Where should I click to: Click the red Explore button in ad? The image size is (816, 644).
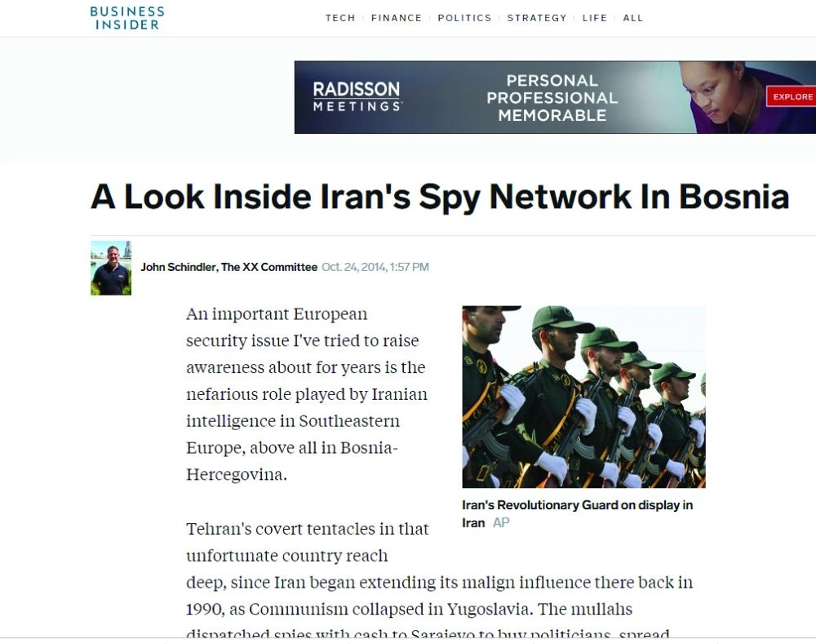point(792,97)
